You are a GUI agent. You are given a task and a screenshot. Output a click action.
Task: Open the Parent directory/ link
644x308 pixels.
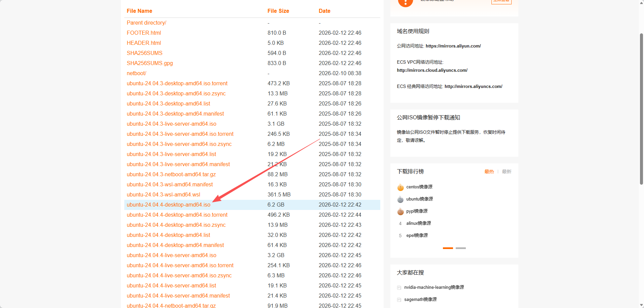coord(147,23)
